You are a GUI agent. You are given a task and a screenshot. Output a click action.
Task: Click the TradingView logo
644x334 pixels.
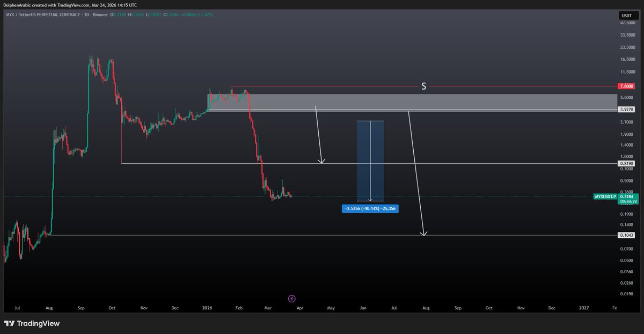tap(32, 324)
